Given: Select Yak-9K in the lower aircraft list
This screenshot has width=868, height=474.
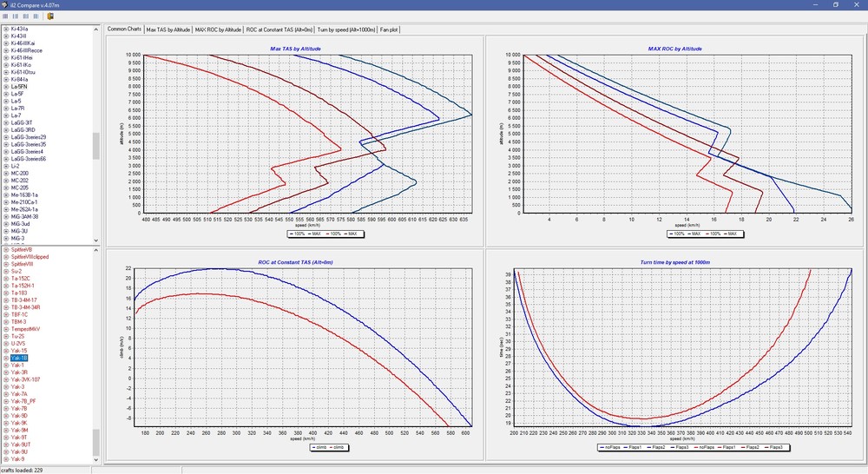Looking at the screenshot, I should [19, 423].
